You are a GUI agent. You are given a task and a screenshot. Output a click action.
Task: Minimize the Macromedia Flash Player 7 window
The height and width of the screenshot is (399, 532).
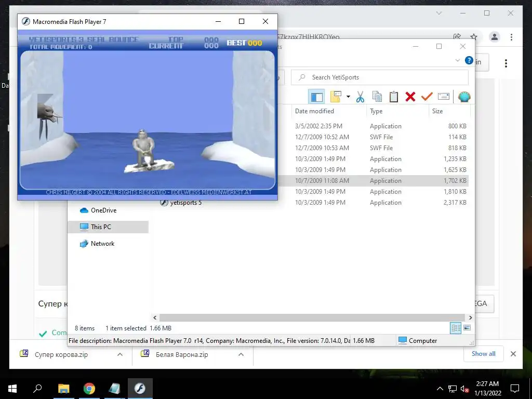click(218, 22)
